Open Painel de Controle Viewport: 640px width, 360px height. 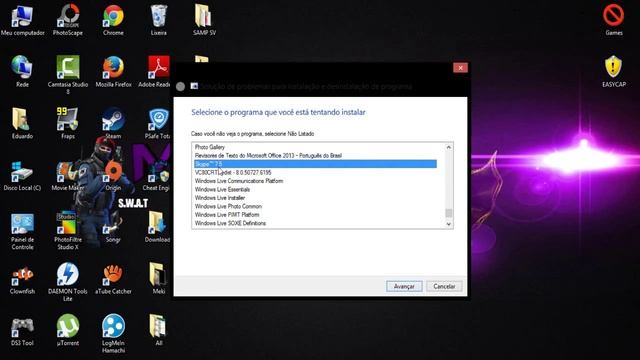click(x=22, y=231)
